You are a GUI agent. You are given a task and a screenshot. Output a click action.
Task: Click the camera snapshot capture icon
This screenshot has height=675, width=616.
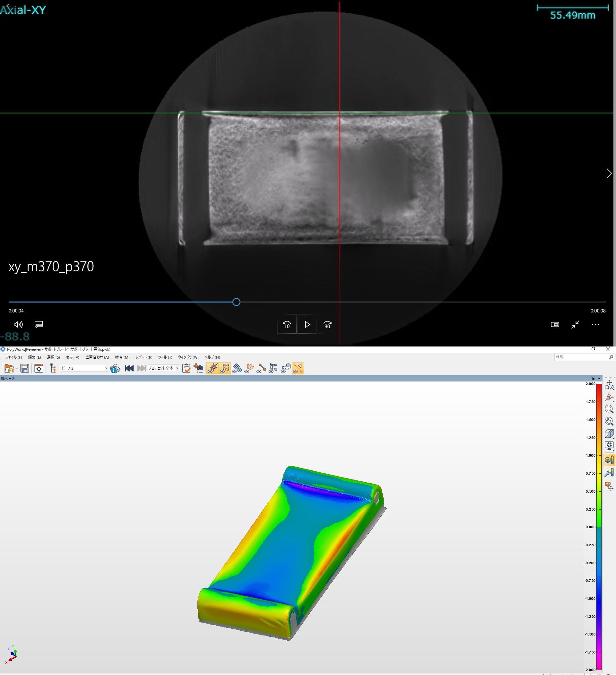pyautogui.click(x=199, y=369)
